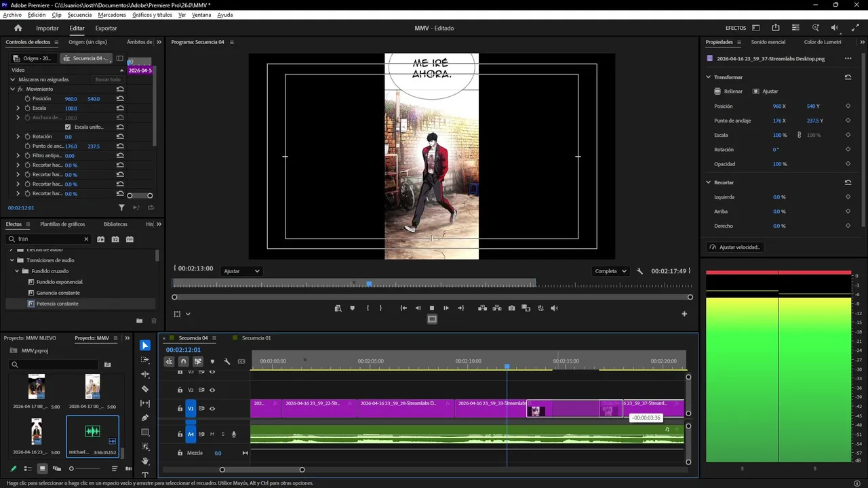
Task: Toggle V2 track output eye
Action: click(x=212, y=390)
